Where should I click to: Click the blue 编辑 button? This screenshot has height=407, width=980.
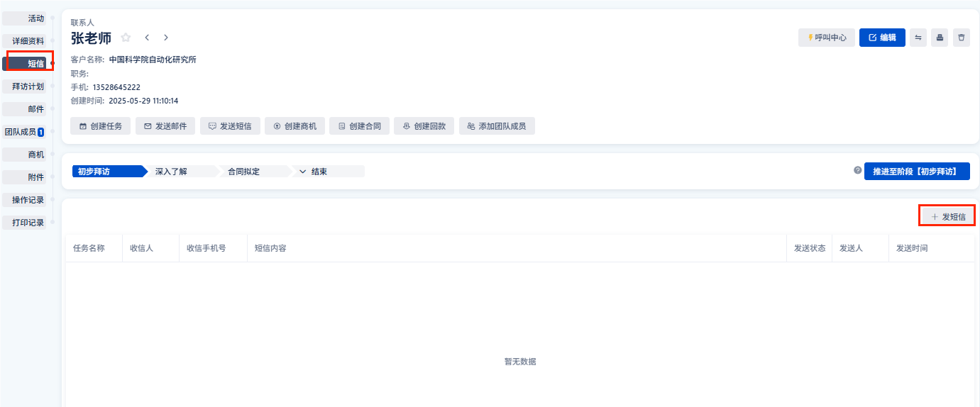[882, 38]
